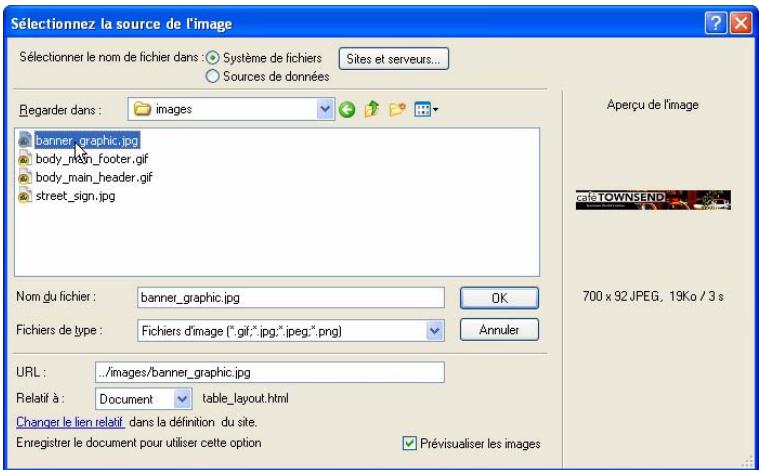Click the banner_graphic.jpg file icon
The image size is (759, 470).
pos(25,140)
